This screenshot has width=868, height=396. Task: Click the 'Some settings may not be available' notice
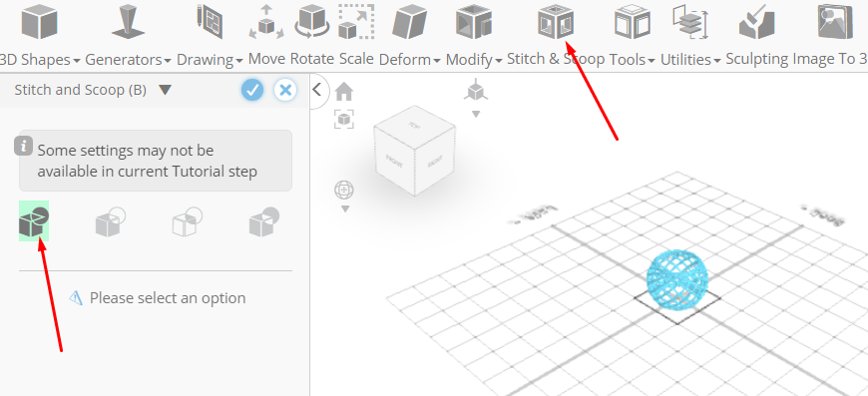coord(155,161)
